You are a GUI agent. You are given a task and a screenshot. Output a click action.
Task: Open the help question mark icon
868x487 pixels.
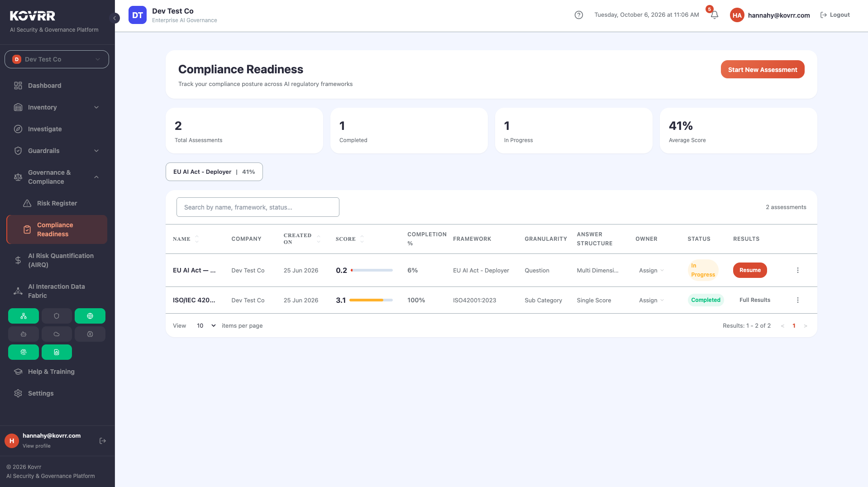[x=578, y=15]
